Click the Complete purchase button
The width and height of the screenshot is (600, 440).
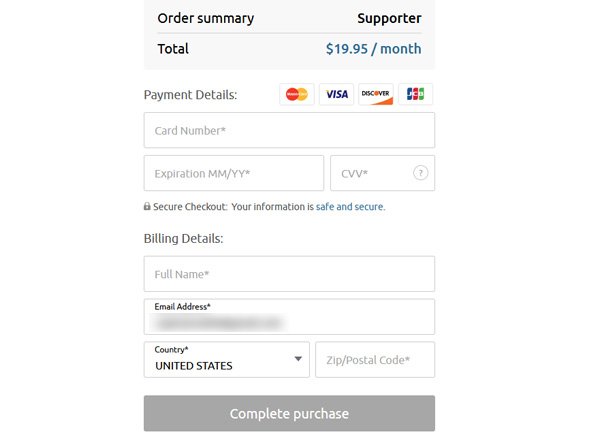(289, 413)
